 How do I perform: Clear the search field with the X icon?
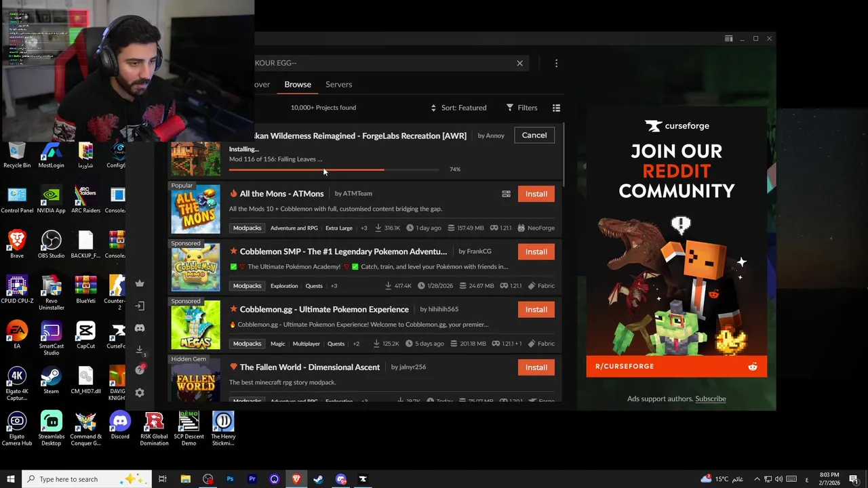click(x=519, y=63)
